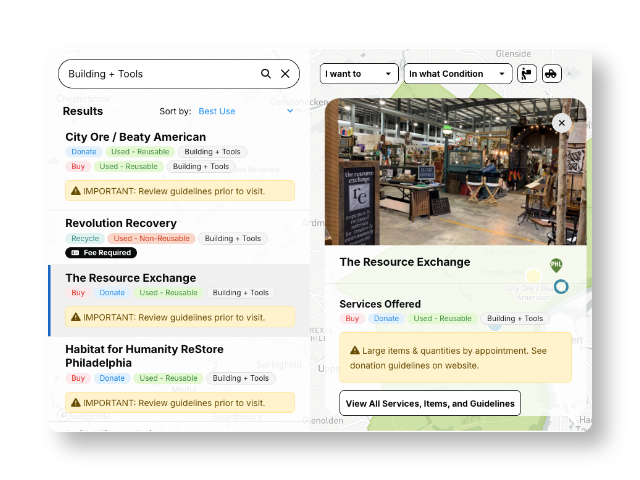The image size is (640, 480).
Task: Click Habitat ReStore review guidelines warning
Action: [x=180, y=402]
